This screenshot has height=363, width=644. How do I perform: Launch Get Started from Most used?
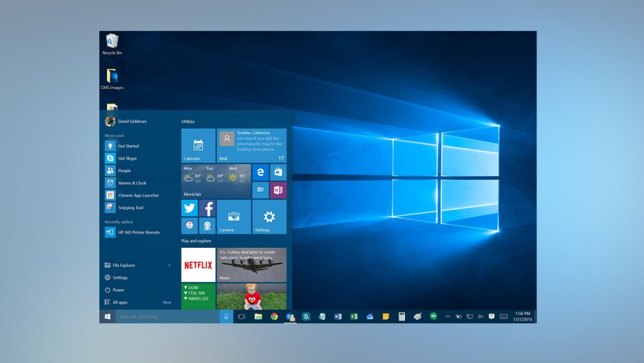click(x=129, y=146)
